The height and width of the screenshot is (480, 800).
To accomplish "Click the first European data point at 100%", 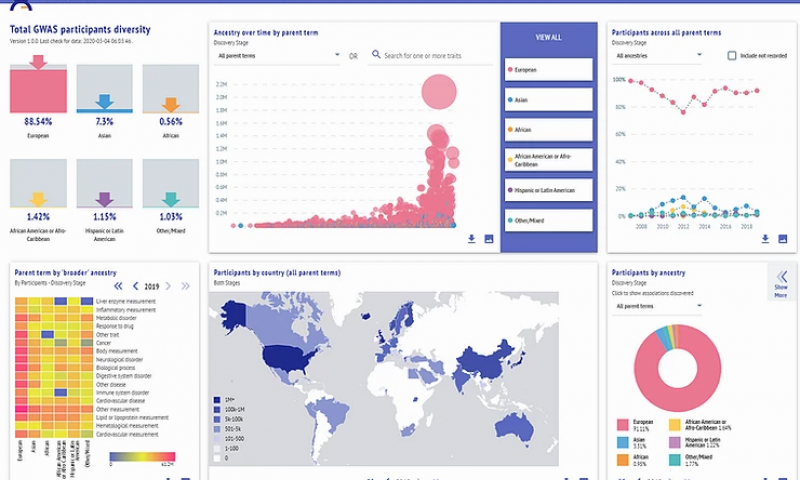I will (631, 81).
